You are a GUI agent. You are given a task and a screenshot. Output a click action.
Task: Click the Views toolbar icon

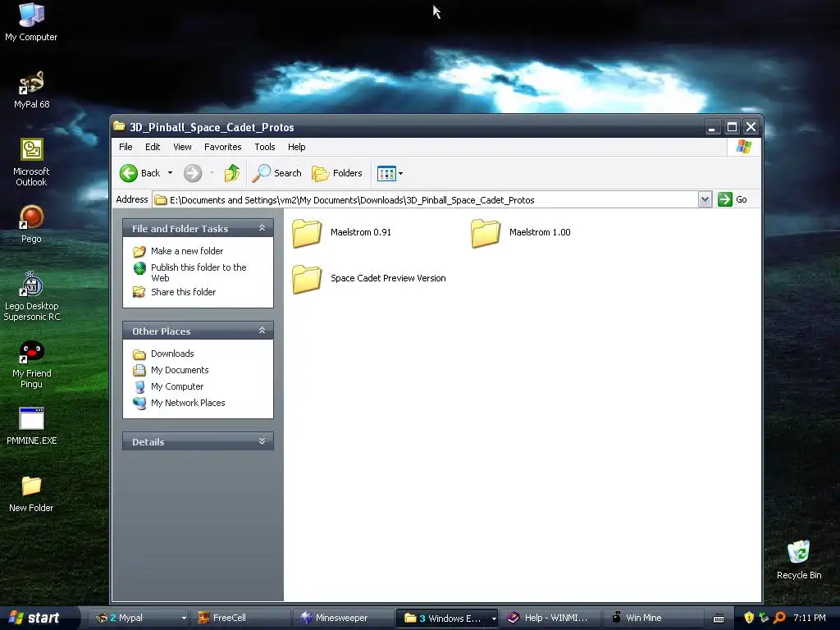pos(386,173)
